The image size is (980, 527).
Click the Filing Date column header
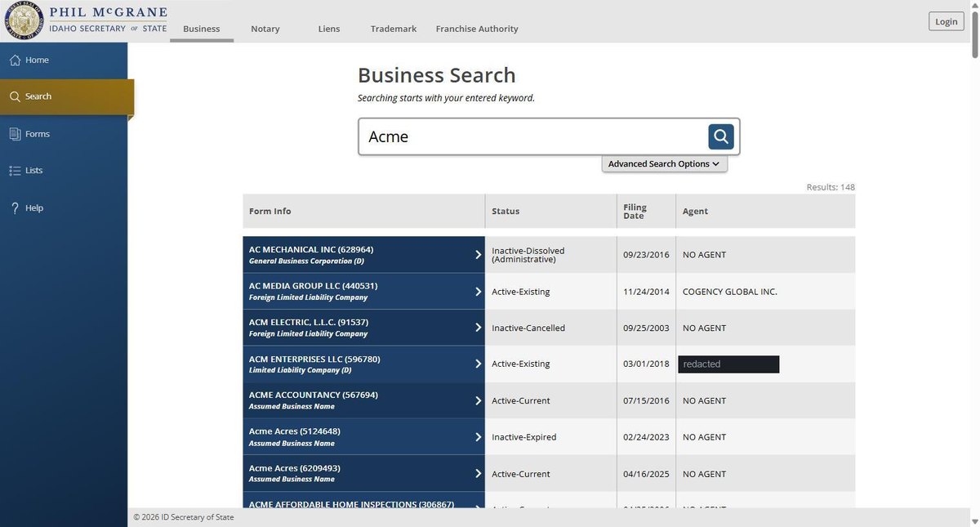(646, 211)
